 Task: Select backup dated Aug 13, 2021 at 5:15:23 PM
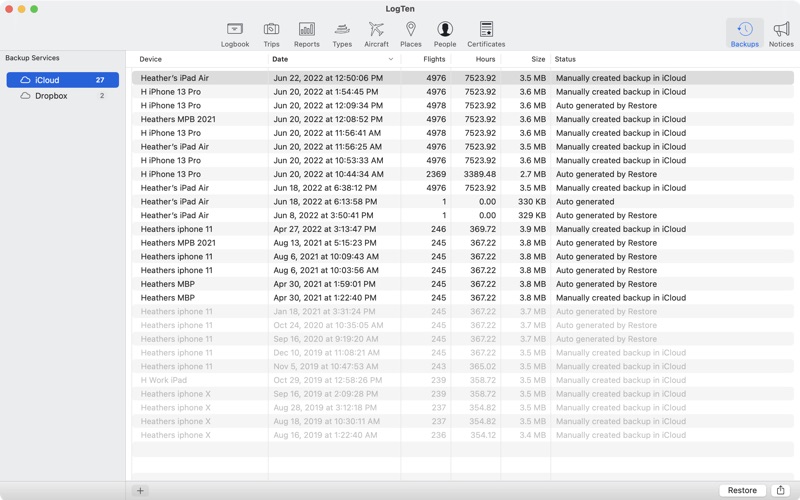[x=463, y=243]
